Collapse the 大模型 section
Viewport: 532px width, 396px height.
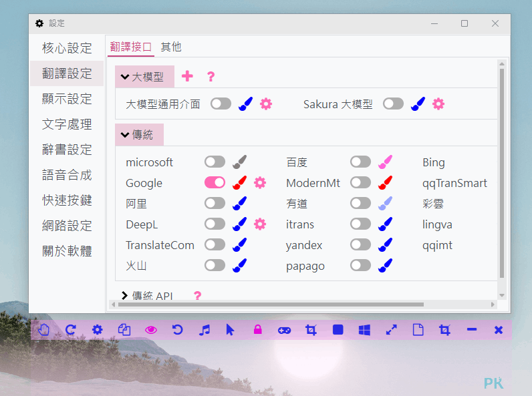pyautogui.click(x=144, y=77)
